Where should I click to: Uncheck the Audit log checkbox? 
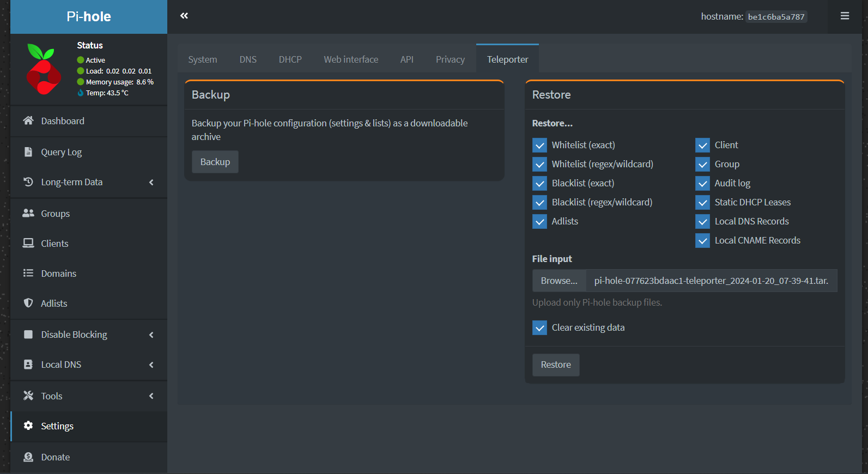pos(703,183)
